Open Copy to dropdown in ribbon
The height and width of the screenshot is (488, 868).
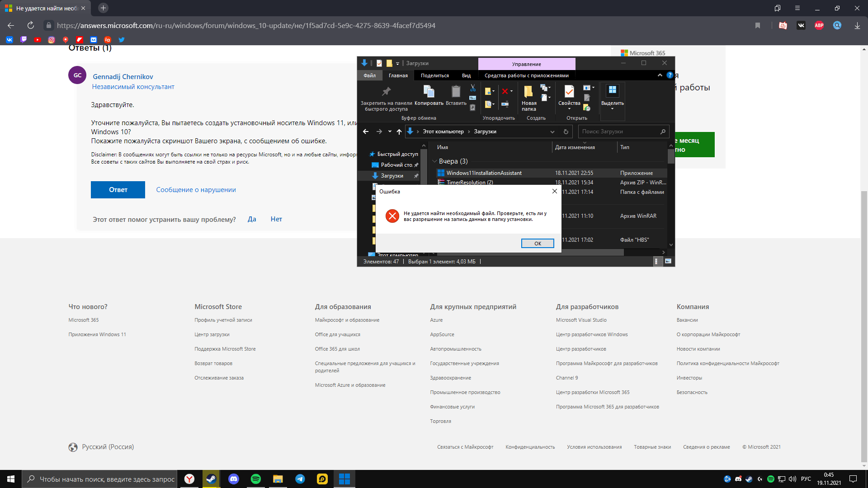click(x=493, y=104)
